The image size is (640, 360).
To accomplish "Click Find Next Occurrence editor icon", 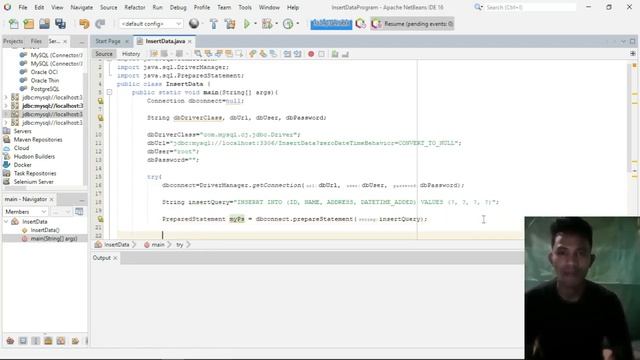I will point(219,54).
